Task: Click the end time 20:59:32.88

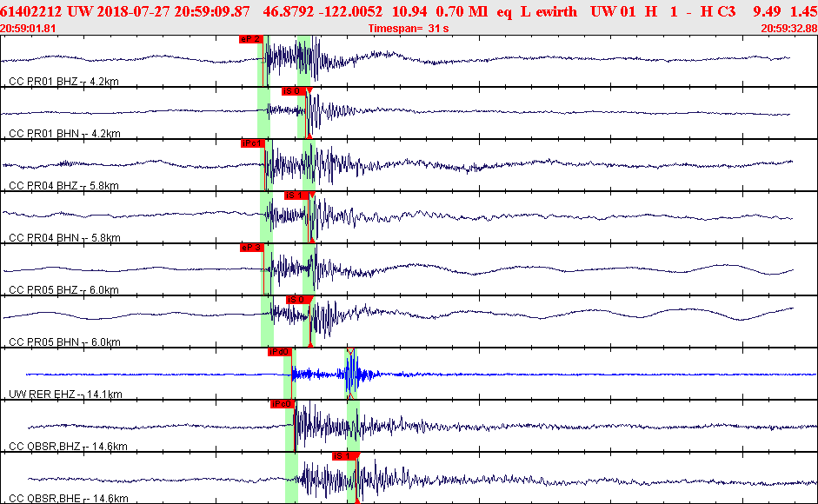Action: 789,28
